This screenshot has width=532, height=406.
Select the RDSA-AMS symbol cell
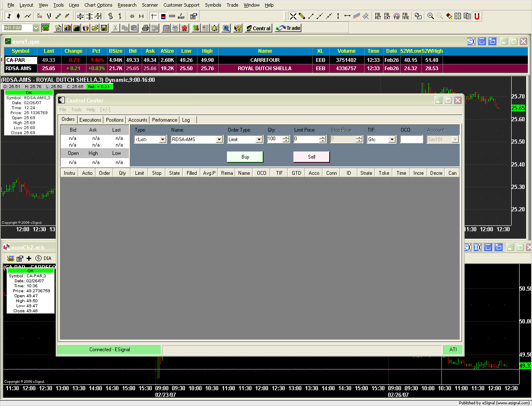(21, 68)
